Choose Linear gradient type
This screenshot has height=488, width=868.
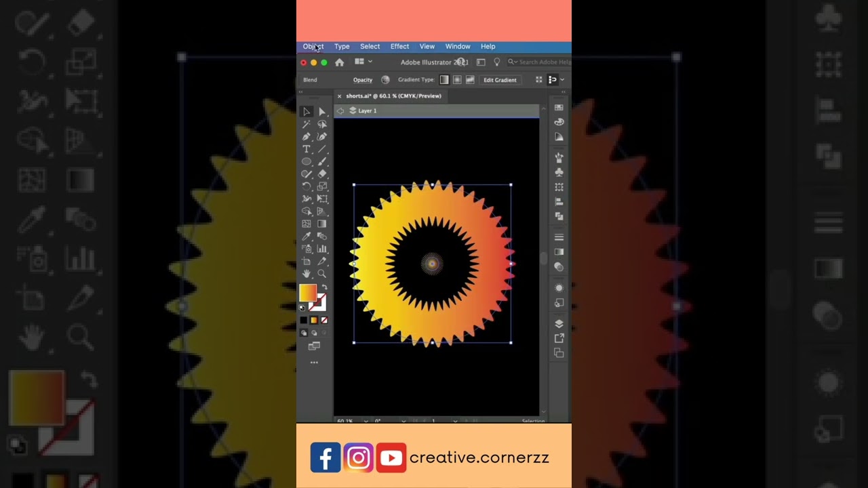[444, 79]
